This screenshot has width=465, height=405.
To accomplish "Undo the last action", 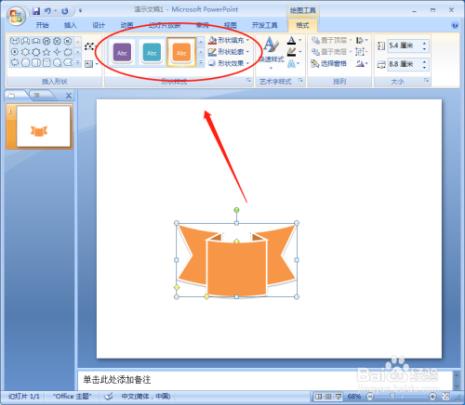I will point(48,11).
